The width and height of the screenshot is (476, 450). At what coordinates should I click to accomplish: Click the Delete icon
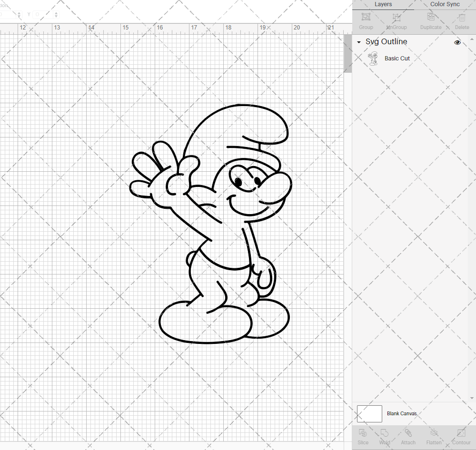461,20
